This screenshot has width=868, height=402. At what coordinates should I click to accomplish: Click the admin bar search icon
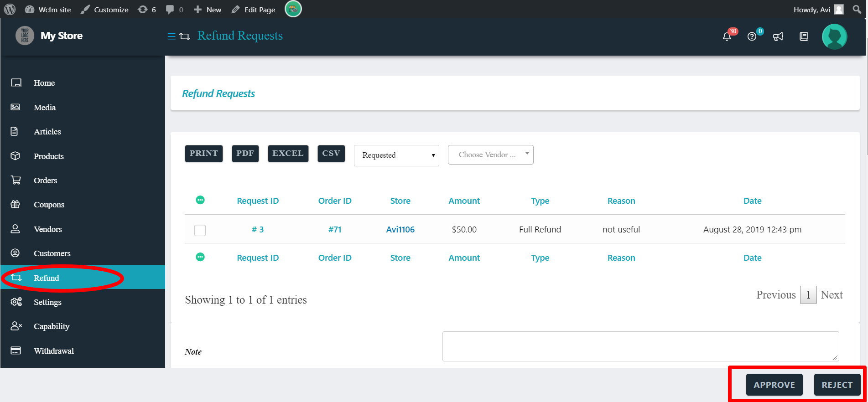pos(857,10)
